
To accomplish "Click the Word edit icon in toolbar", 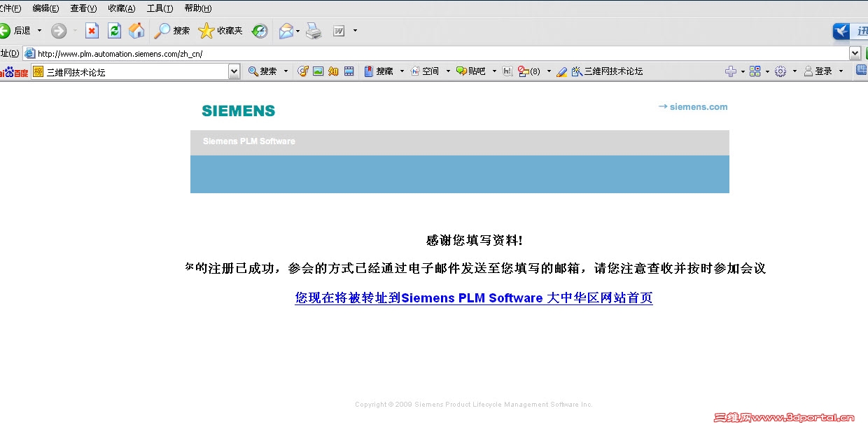I will coord(339,31).
